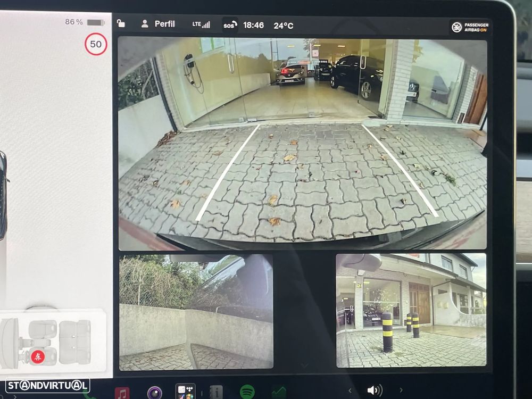The height and width of the screenshot is (399, 532).
Task: Open the app launcher grid icon
Action: tap(185, 392)
